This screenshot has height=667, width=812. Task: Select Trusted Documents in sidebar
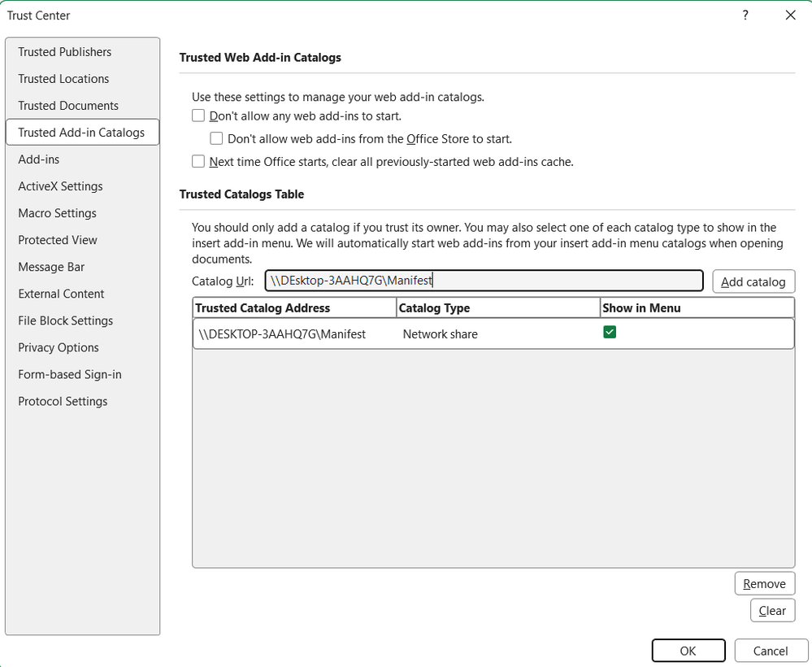pyautogui.click(x=68, y=106)
